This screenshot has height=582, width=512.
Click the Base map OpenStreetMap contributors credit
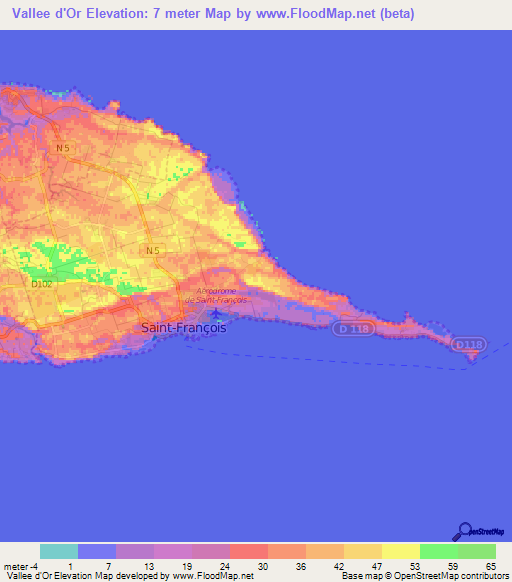425,576
